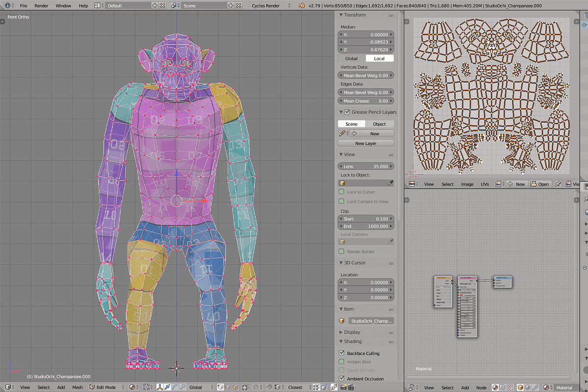The height and width of the screenshot is (392, 588).
Task: Choose object shader nodes cube icon
Action: point(520,388)
